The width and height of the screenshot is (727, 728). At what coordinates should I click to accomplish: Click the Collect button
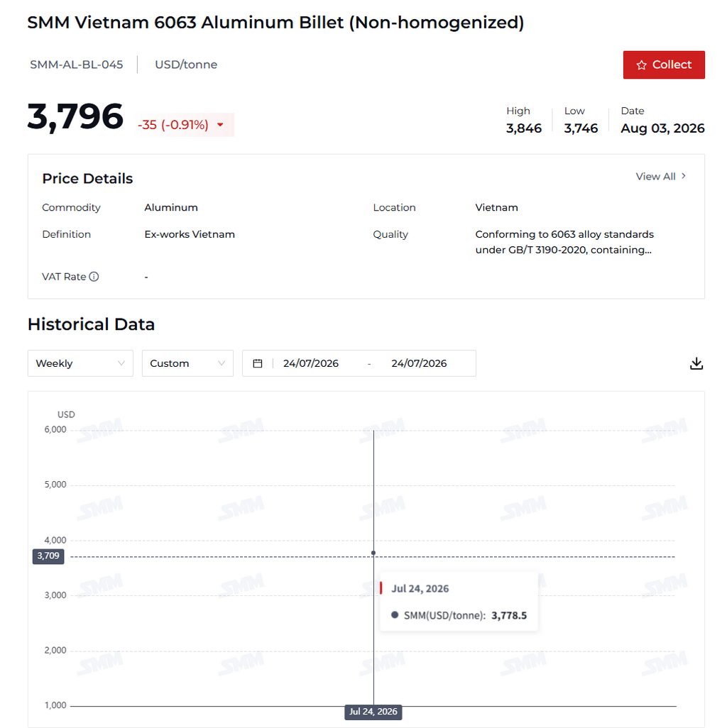click(664, 65)
